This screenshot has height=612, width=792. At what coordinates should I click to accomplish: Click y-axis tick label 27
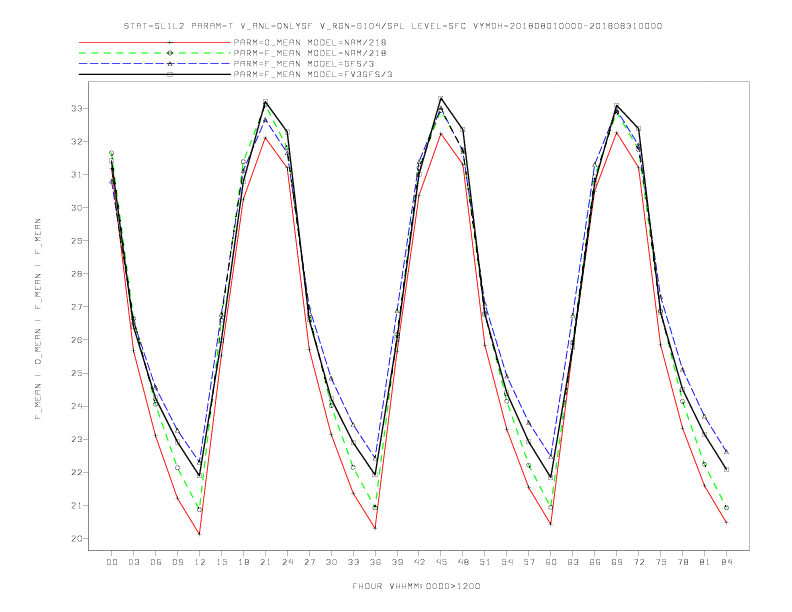77,307
